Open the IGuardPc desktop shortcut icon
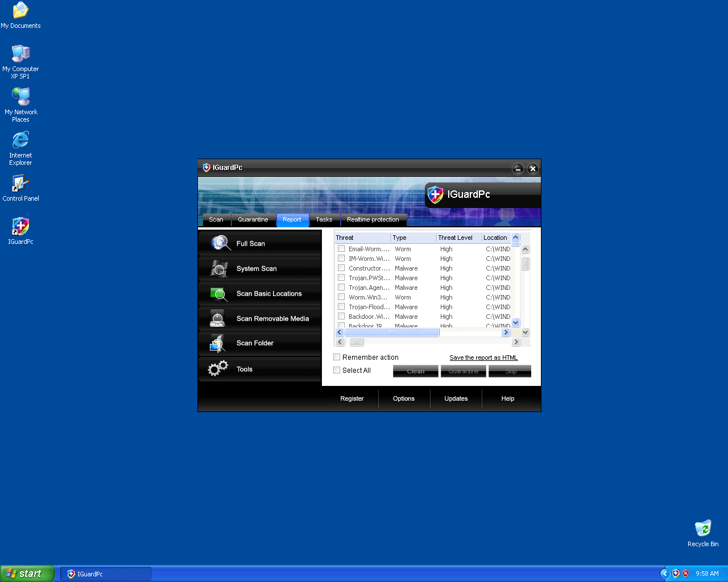Screen dimensions: 728x582 pyautogui.click(x=20, y=227)
